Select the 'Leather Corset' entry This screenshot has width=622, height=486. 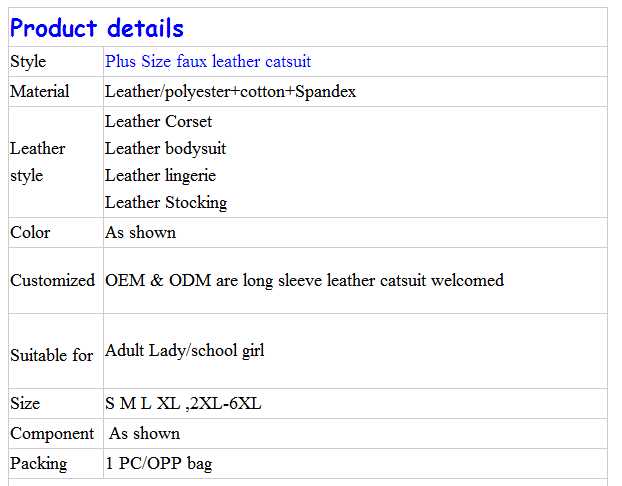pos(158,122)
